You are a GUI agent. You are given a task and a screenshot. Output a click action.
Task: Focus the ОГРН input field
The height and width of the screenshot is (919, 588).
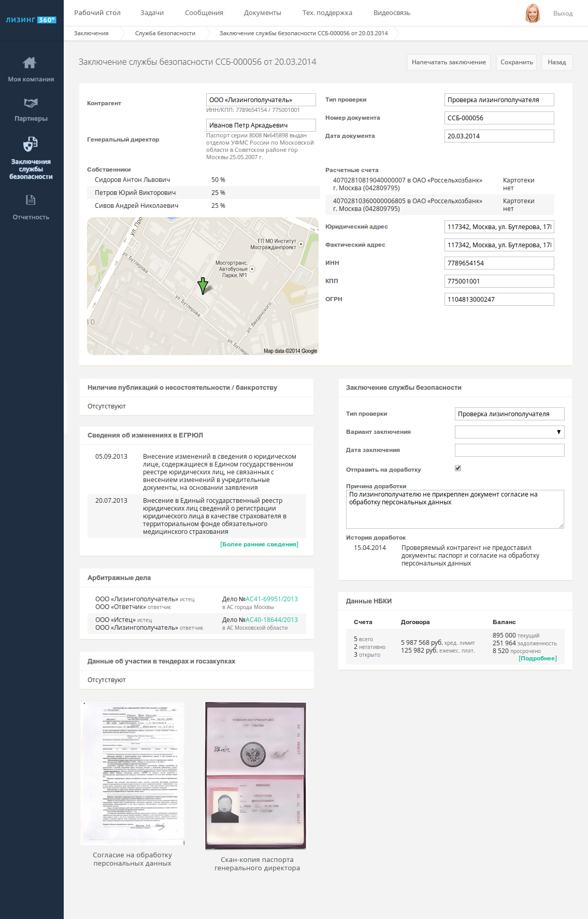tap(499, 300)
